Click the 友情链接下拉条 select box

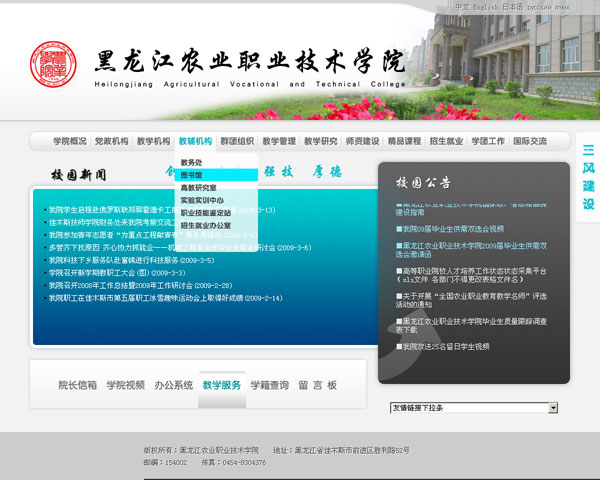click(x=474, y=408)
